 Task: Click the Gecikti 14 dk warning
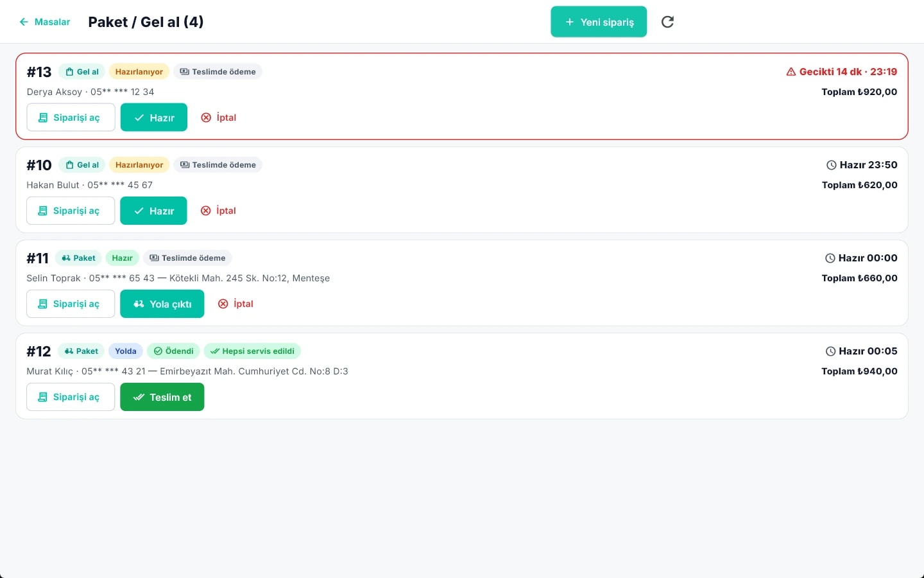click(x=842, y=72)
